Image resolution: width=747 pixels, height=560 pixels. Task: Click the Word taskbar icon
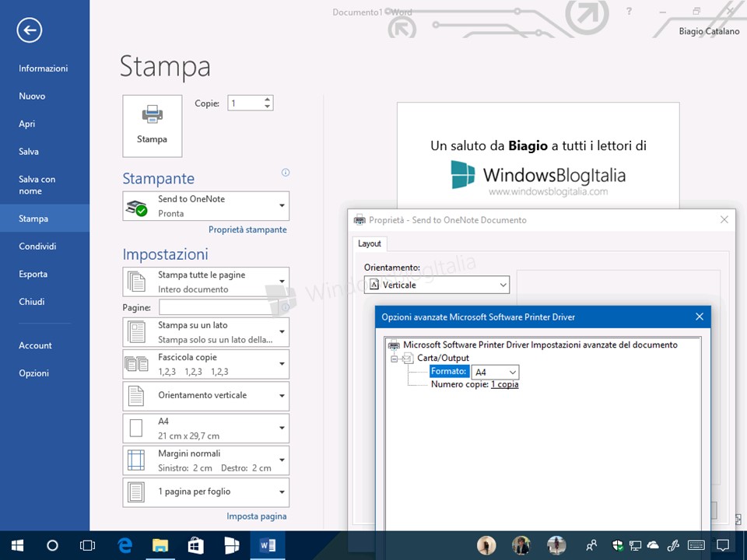267,545
